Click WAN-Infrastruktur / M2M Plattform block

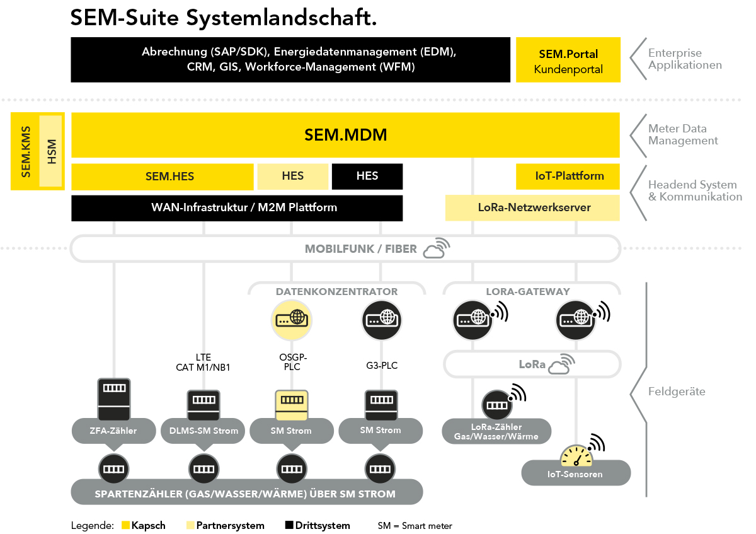237,207
